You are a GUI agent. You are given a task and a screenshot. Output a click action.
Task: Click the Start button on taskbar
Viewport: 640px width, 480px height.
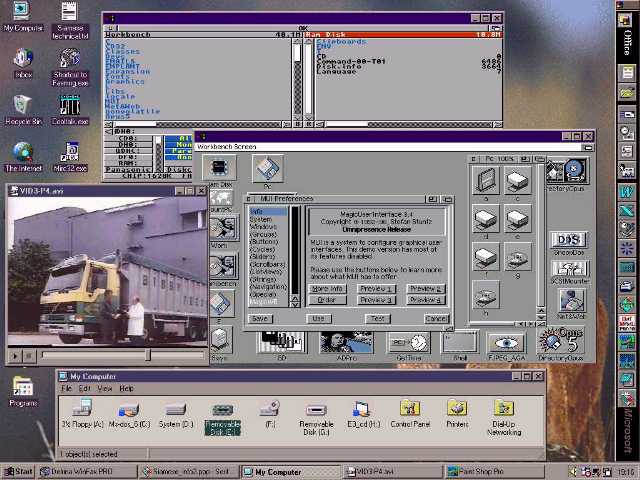click(18, 471)
